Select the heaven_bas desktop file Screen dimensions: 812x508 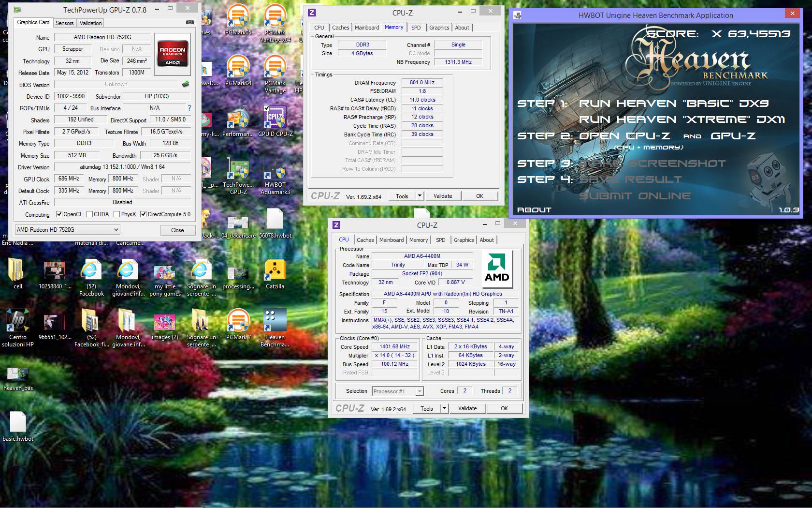click(x=18, y=379)
